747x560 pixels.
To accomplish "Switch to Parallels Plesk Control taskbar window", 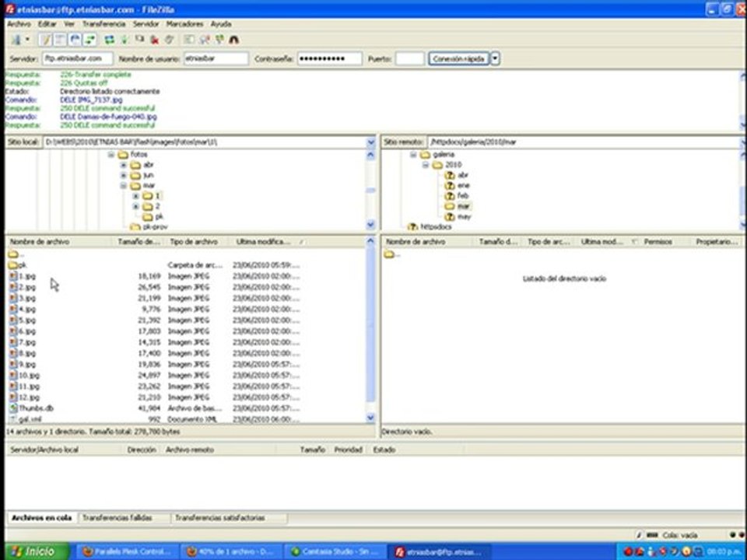I will pos(128,551).
